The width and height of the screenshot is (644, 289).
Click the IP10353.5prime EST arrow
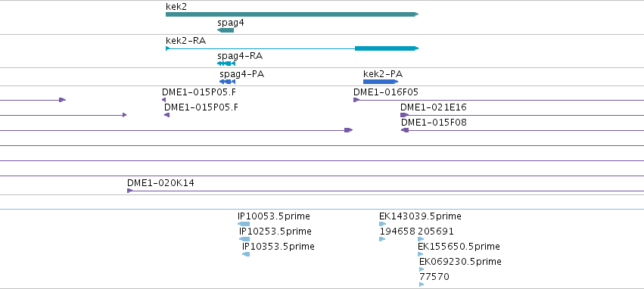pyautogui.click(x=246, y=254)
